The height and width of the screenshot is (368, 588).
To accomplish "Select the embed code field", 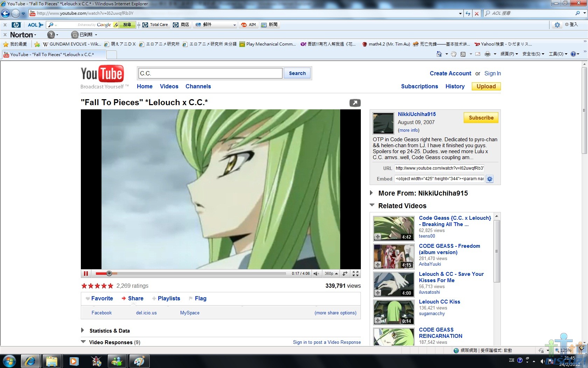I will point(439,179).
